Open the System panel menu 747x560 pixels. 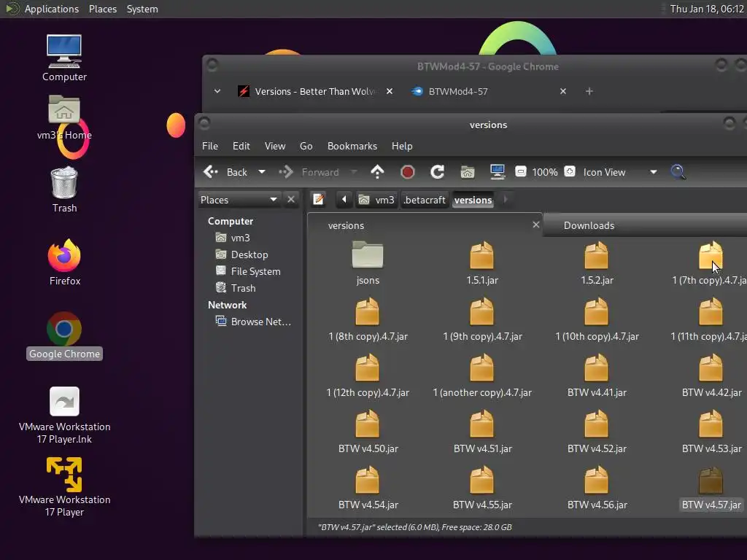(x=142, y=9)
